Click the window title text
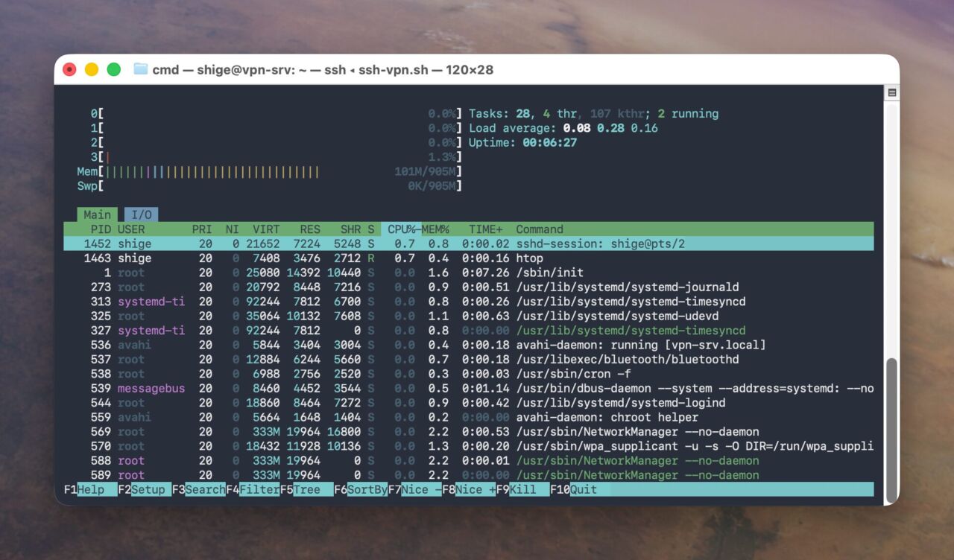The height and width of the screenshot is (560, 954). click(x=323, y=69)
